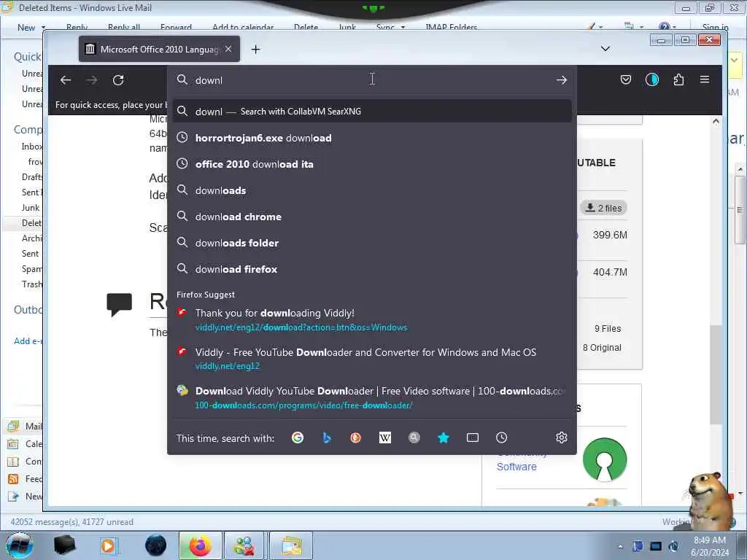Screen dimensions: 747x560
Task: Select 'download firefox' suggestion
Action: (371, 269)
